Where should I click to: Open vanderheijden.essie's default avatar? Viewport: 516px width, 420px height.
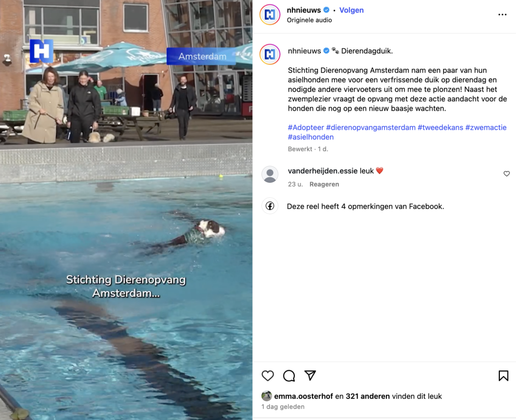coord(270,174)
